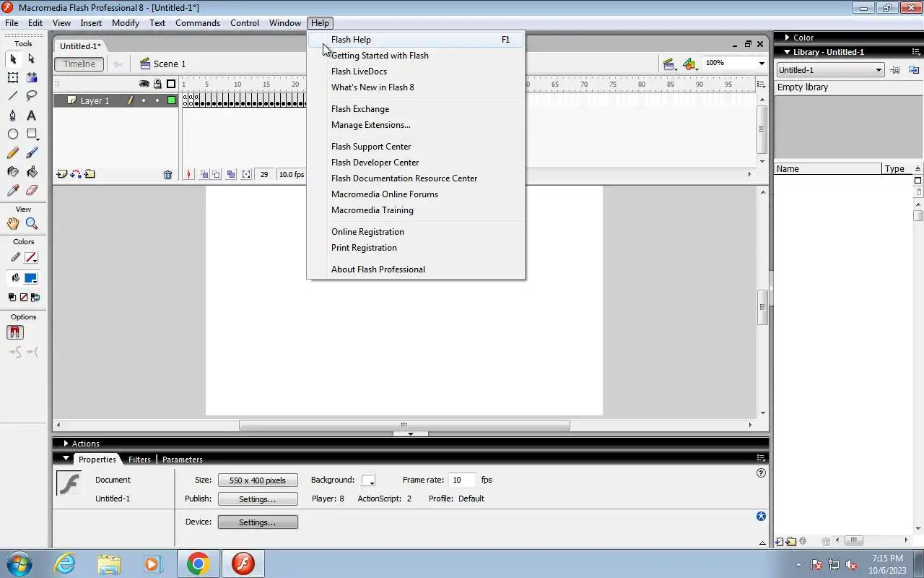Image resolution: width=924 pixels, height=578 pixels.
Task: Open the Edit Symbols dropdown
Action: 691,64
